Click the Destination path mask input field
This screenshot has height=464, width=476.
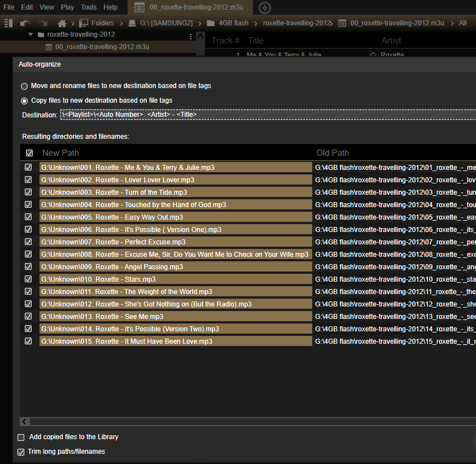click(265, 115)
